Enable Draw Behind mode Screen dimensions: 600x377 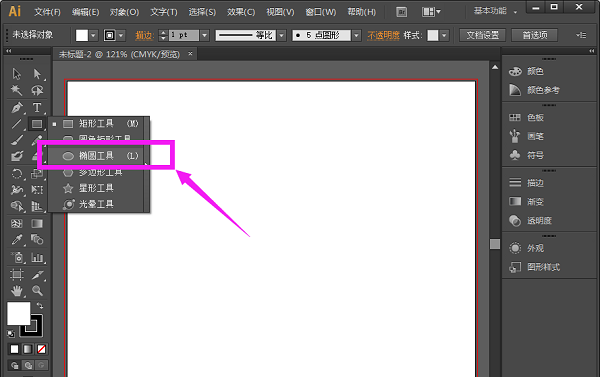point(28,365)
